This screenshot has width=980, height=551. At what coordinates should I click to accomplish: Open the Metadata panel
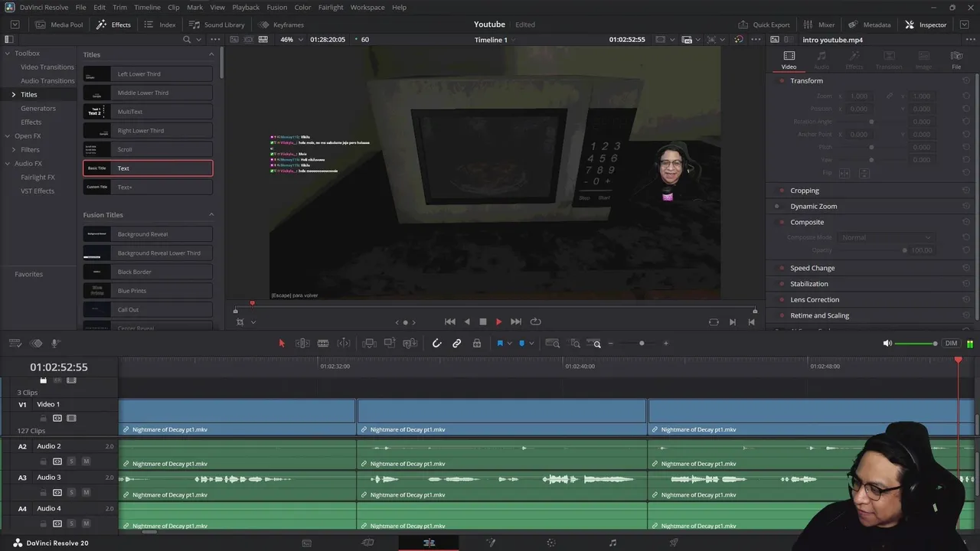pos(870,24)
